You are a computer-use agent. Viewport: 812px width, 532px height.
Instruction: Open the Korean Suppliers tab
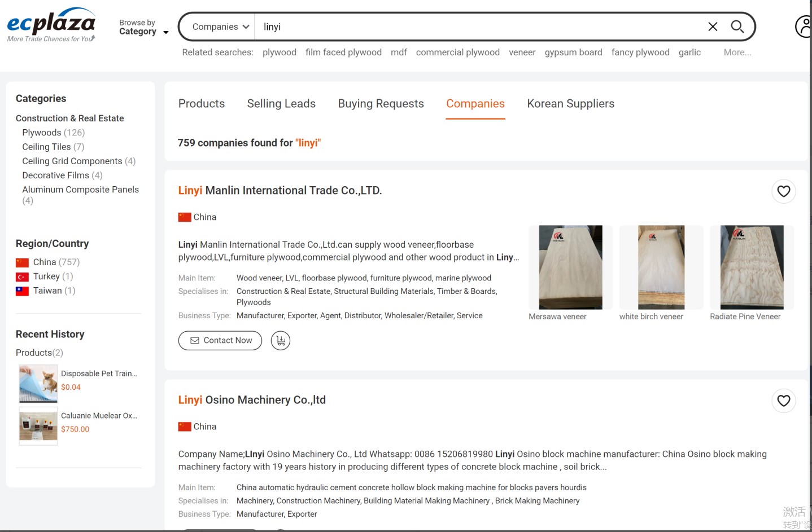(570, 104)
